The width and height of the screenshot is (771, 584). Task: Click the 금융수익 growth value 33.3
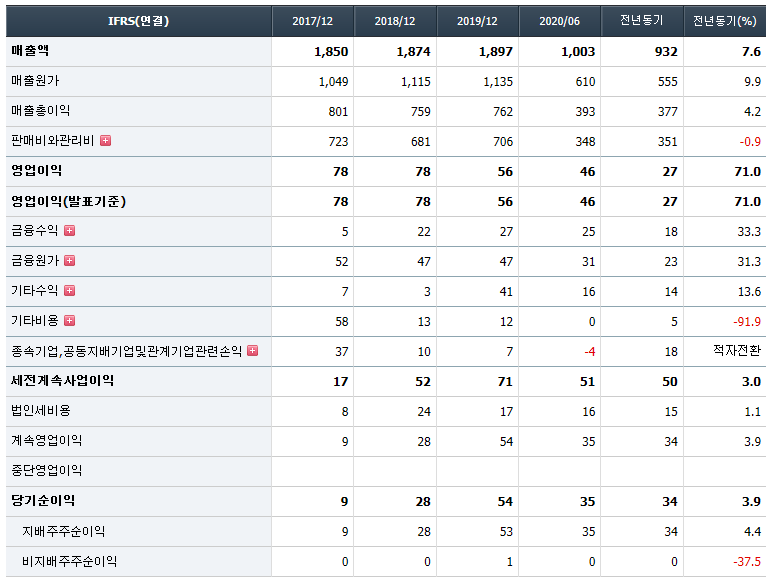749,232
